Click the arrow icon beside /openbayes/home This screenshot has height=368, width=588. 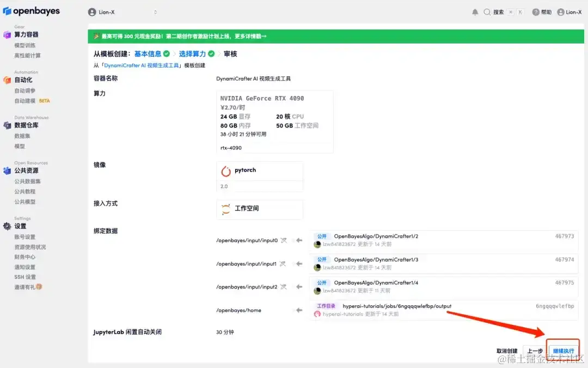(x=299, y=310)
